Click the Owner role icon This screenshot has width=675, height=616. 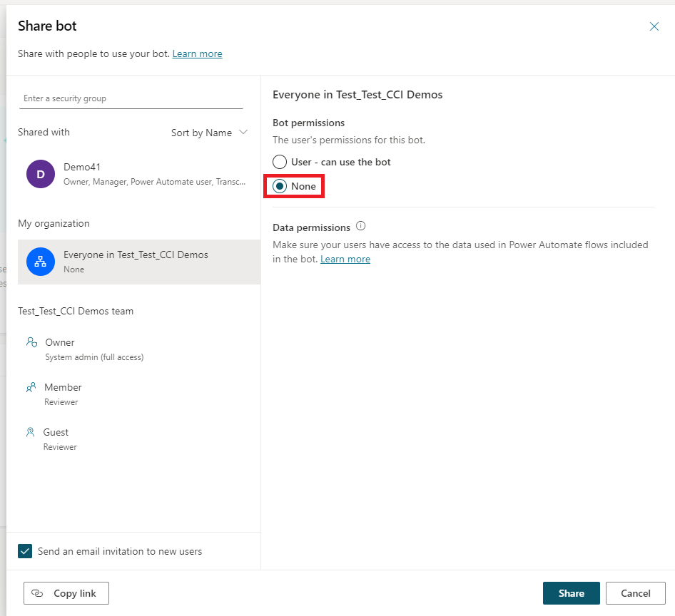tap(31, 342)
